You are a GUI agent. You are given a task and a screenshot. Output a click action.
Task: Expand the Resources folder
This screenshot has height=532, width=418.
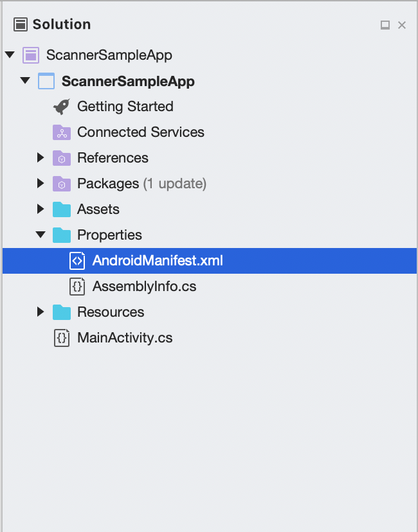pyautogui.click(x=41, y=312)
